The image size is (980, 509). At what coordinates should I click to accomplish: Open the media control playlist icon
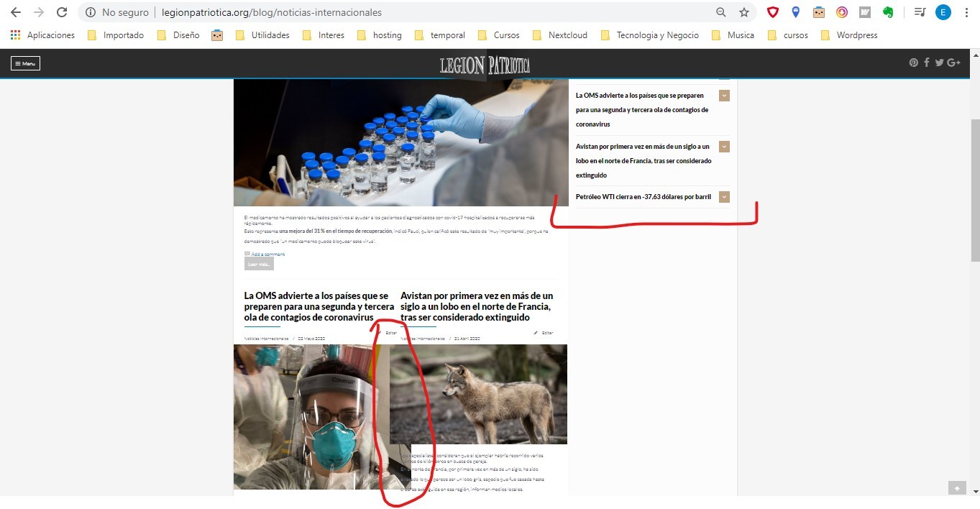920,12
